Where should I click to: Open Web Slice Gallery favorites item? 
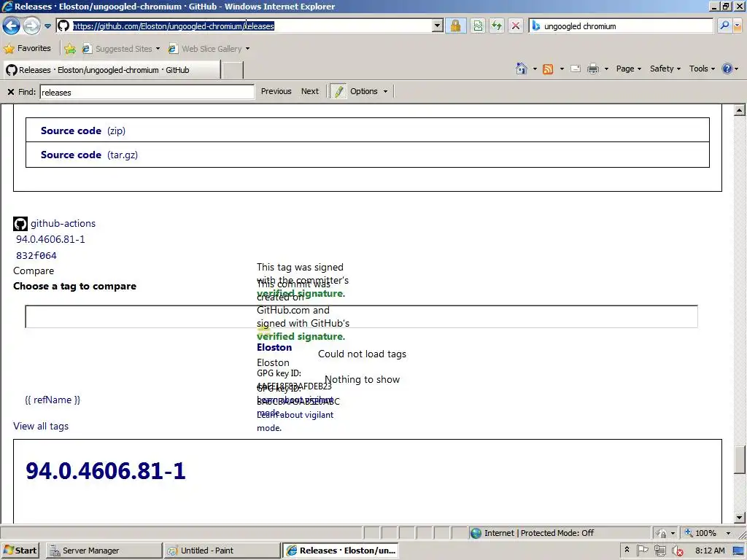[209, 49]
